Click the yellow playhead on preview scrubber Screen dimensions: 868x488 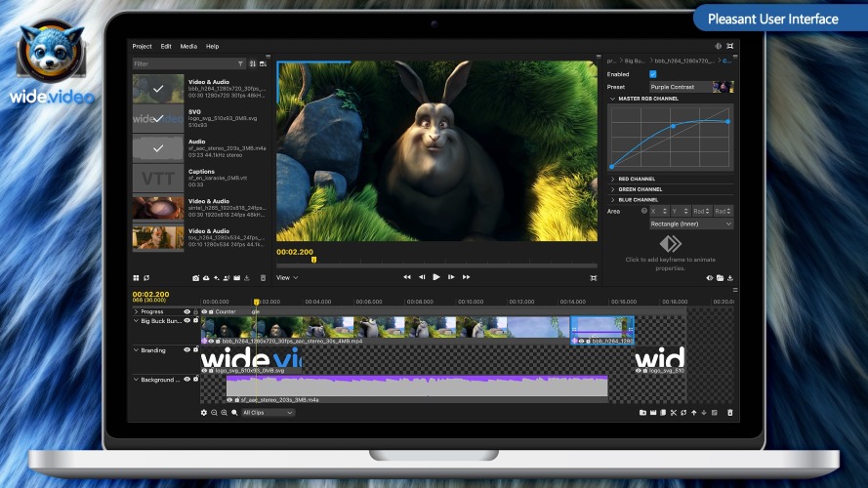coord(313,260)
